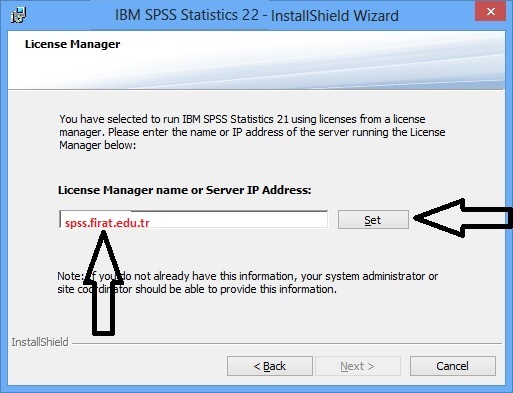Click the disabled Next button
This screenshot has width=513, height=393.
[x=358, y=366]
